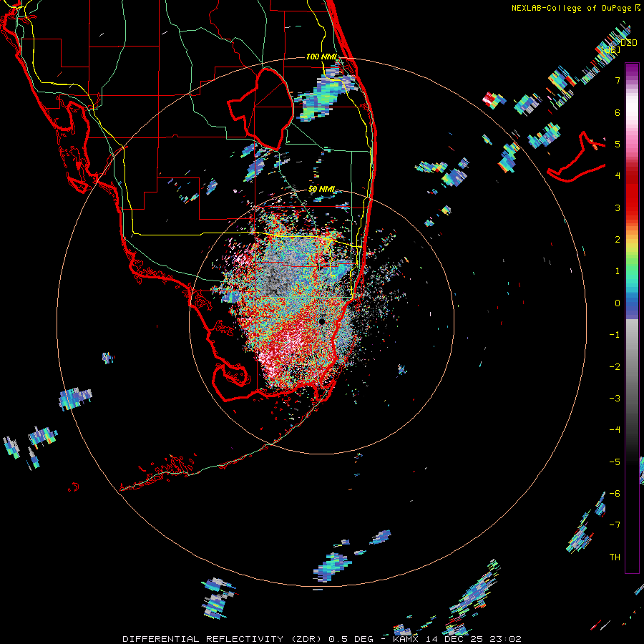Click the black radar site dot
This screenshot has height=644, width=644.
coord(322,321)
